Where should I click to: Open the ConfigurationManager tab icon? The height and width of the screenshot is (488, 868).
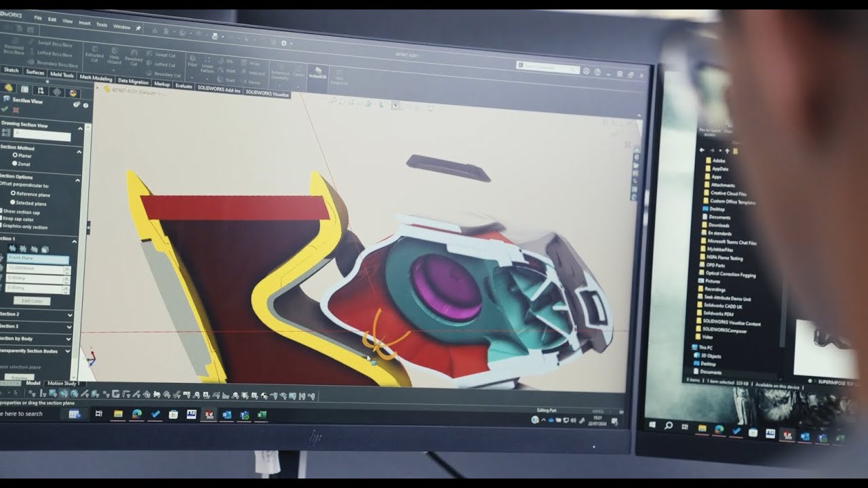click(x=41, y=89)
